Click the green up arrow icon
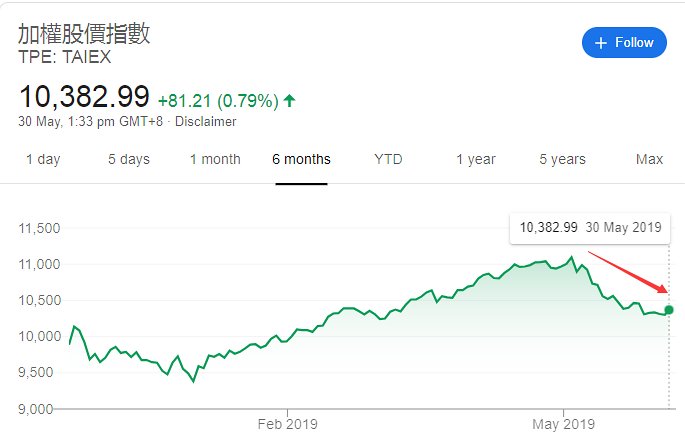Viewport: 685px width, 440px height. point(289,101)
